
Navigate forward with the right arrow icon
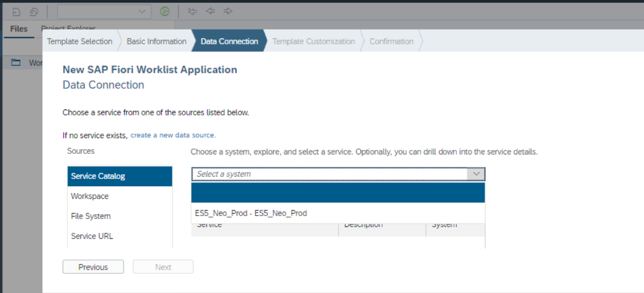click(228, 11)
